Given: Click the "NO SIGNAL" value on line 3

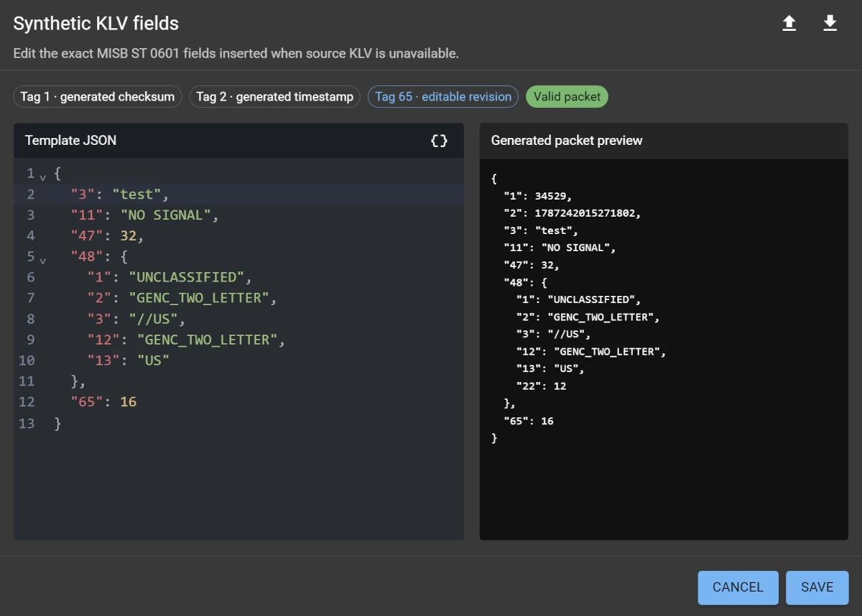Looking at the screenshot, I should (x=165, y=215).
